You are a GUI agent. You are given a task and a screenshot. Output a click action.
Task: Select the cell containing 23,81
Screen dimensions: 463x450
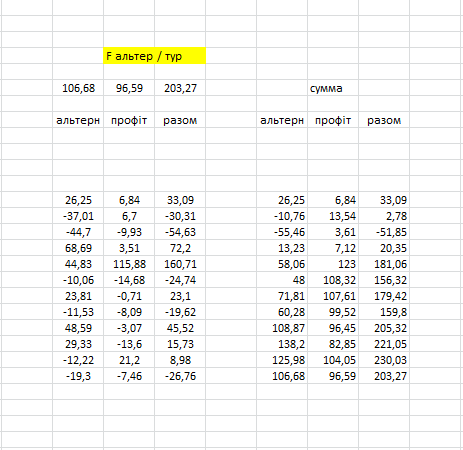78,296
